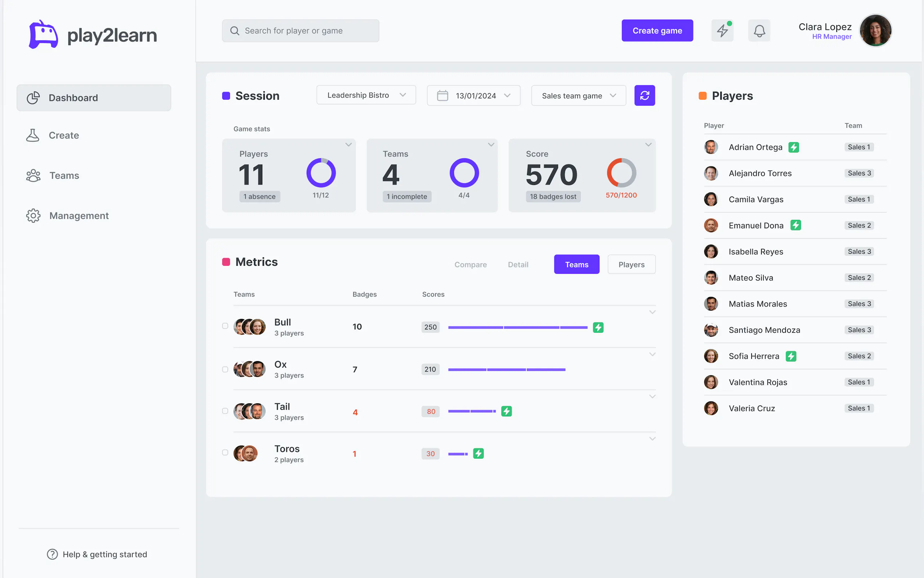Open the Leadership Bistro dropdown
The width and height of the screenshot is (924, 578).
366,95
